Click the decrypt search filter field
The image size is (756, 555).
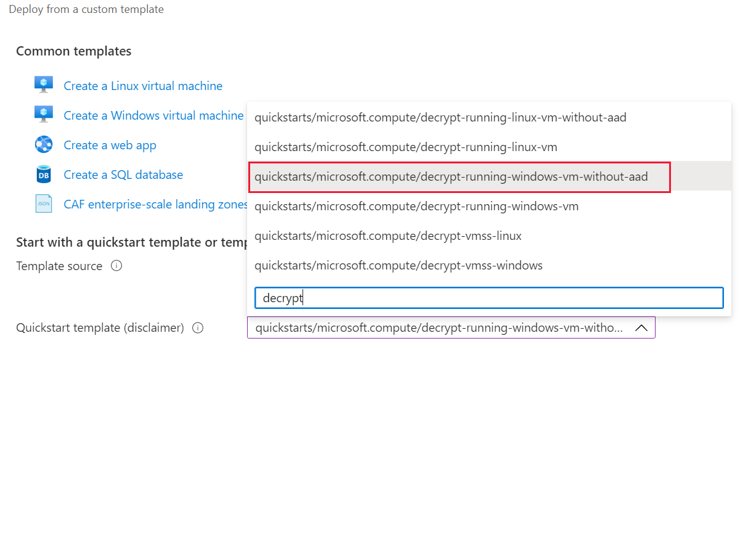(x=489, y=298)
